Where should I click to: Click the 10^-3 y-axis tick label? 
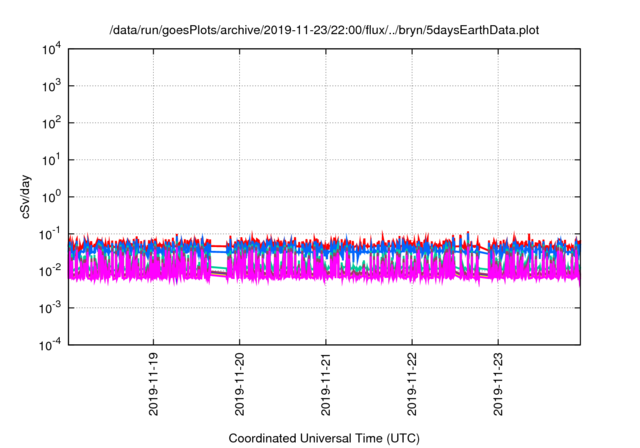[51, 308]
